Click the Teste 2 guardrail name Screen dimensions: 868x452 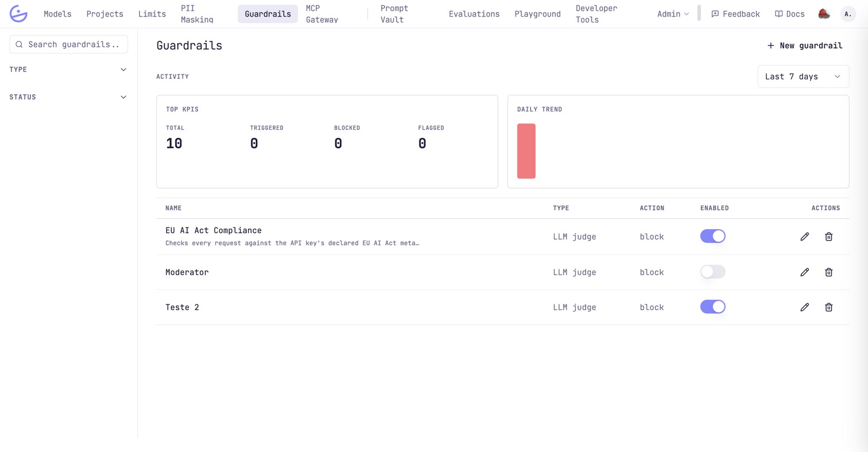coord(182,307)
